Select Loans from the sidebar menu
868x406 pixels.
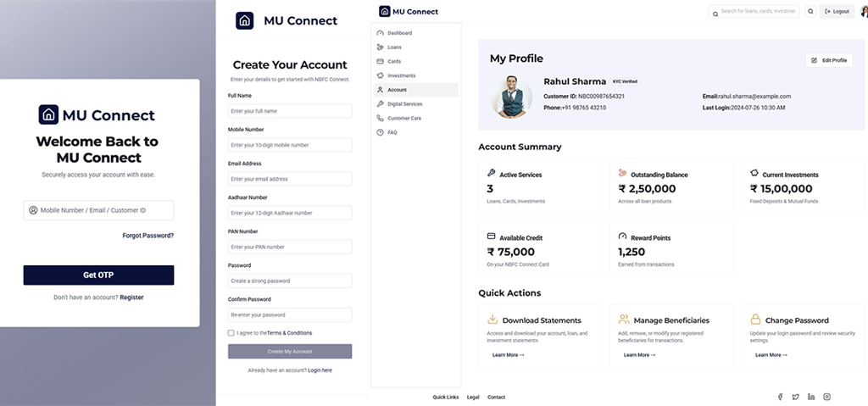coord(394,47)
